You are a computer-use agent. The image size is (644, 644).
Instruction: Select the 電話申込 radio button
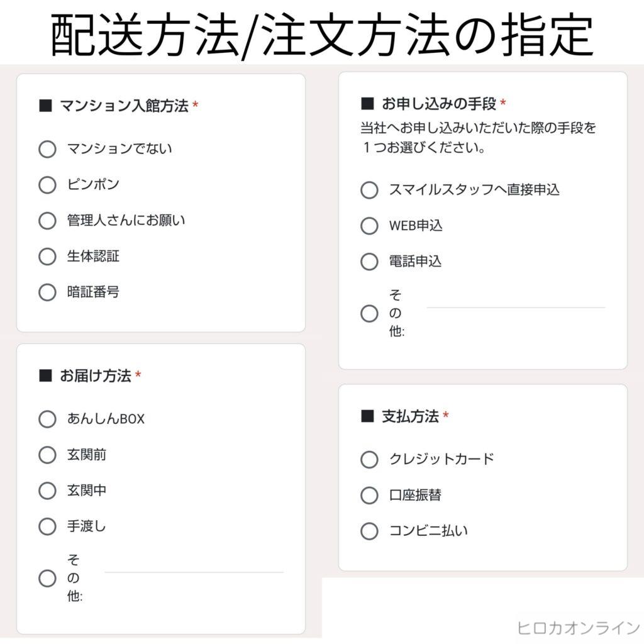(370, 262)
